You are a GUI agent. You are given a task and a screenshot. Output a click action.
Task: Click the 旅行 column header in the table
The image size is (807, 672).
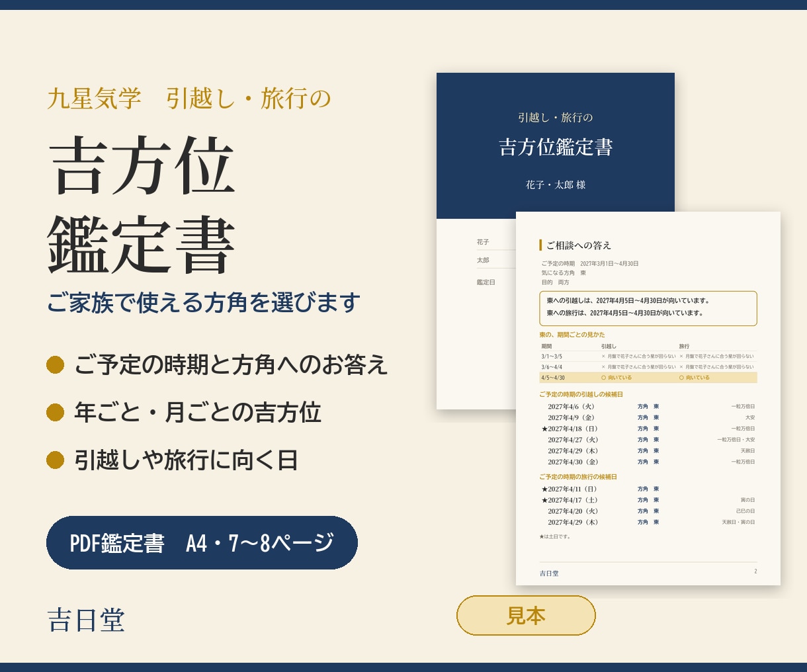684,346
